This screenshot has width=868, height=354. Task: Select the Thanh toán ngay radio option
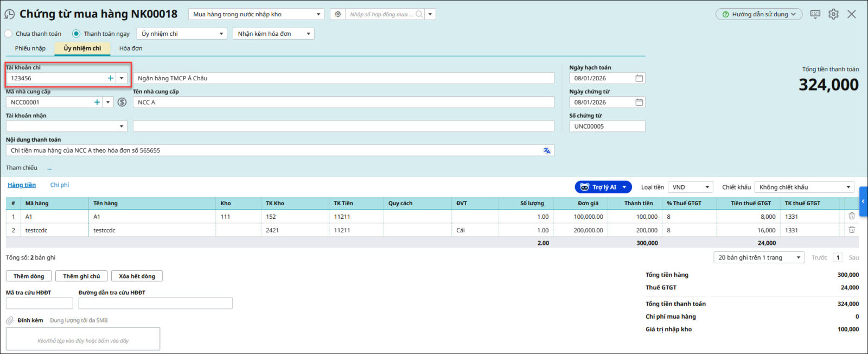(76, 34)
